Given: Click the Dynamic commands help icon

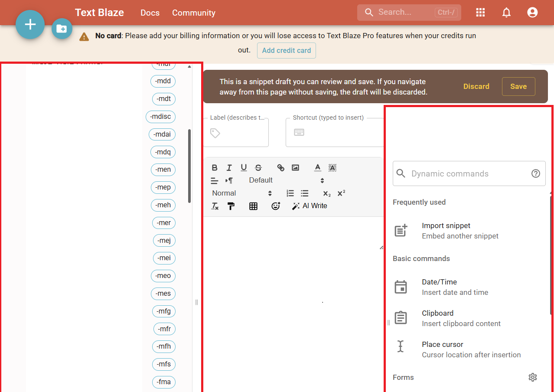Looking at the screenshot, I should coord(536,173).
